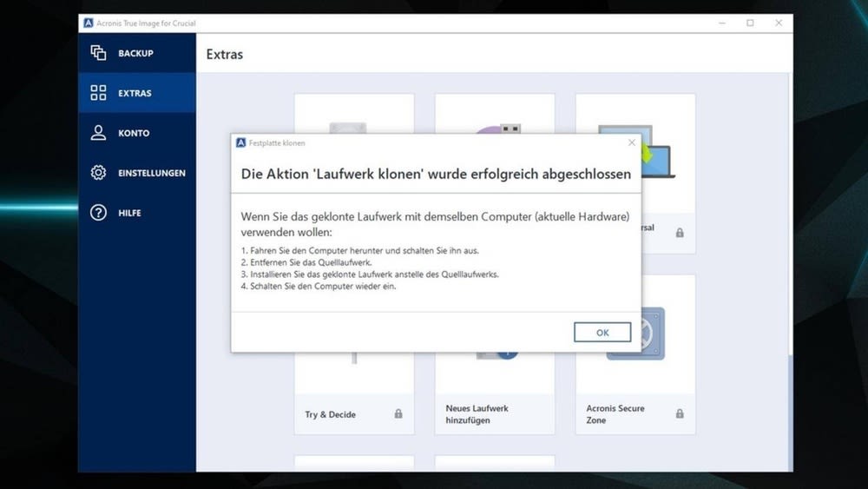Click the Hilfe question mark icon
Viewport: 868px width, 489px height.
[x=98, y=212]
